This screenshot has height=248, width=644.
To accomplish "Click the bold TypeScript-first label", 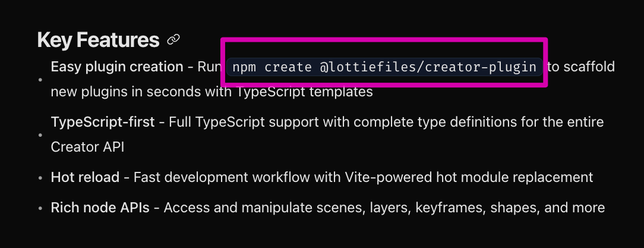I will [x=103, y=122].
